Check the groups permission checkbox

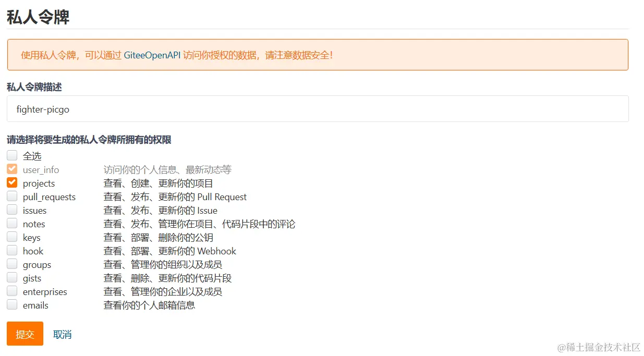12,264
